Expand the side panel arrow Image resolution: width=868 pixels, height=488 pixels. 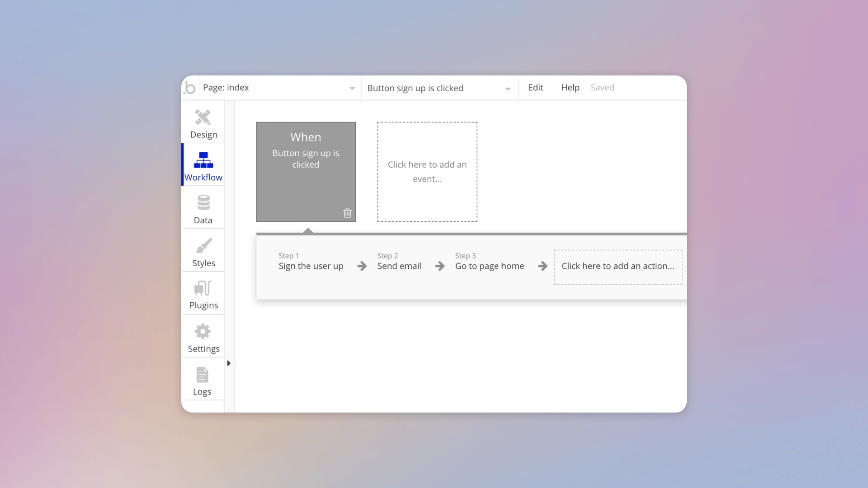pos(229,363)
